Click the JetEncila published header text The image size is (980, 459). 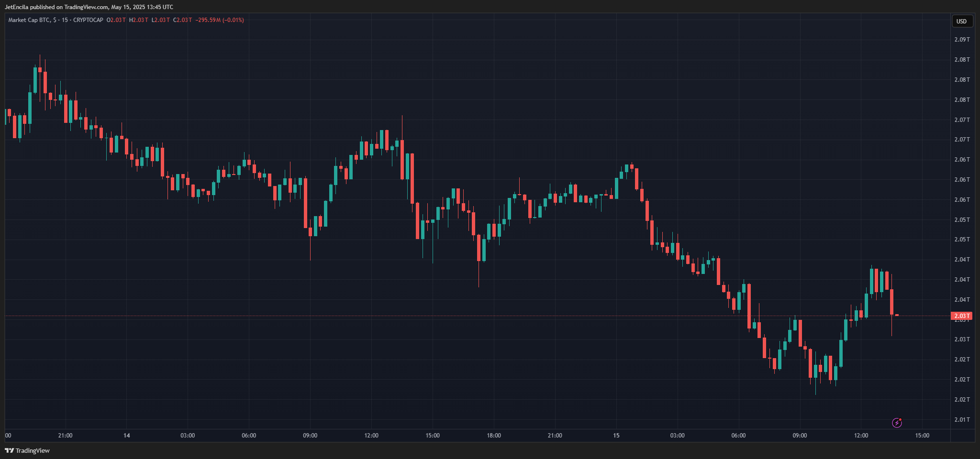pos(89,7)
